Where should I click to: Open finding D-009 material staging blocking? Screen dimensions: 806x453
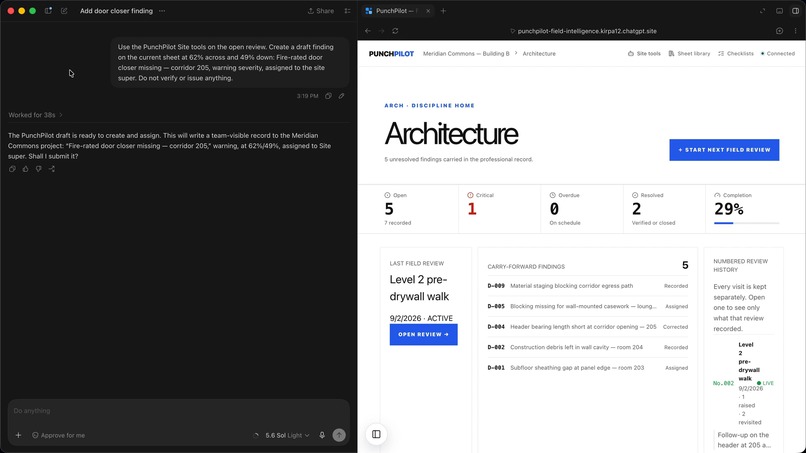tap(588, 286)
